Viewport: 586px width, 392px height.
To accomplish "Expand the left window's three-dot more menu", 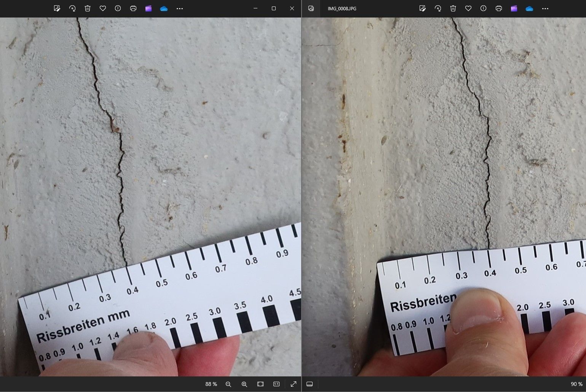I will click(x=180, y=8).
